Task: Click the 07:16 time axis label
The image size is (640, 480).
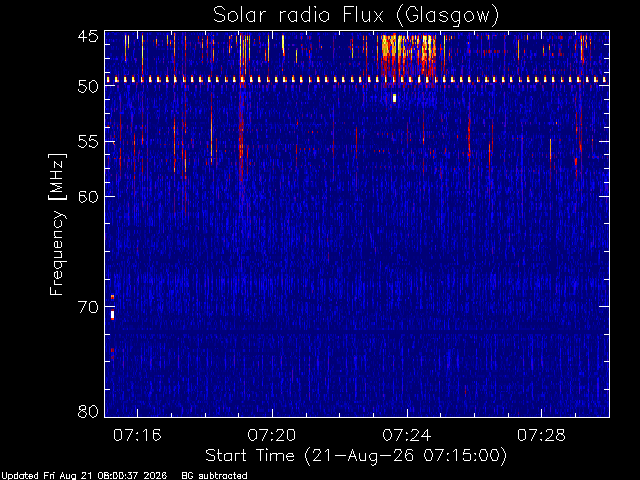Action: tap(137, 435)
